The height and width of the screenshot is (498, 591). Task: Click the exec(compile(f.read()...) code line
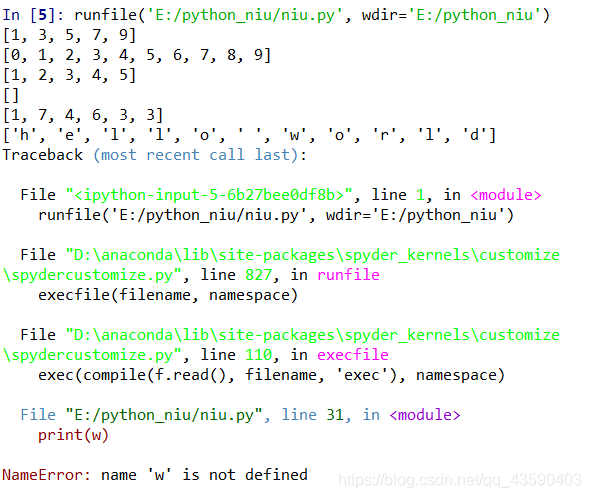(x=271, y=375)
